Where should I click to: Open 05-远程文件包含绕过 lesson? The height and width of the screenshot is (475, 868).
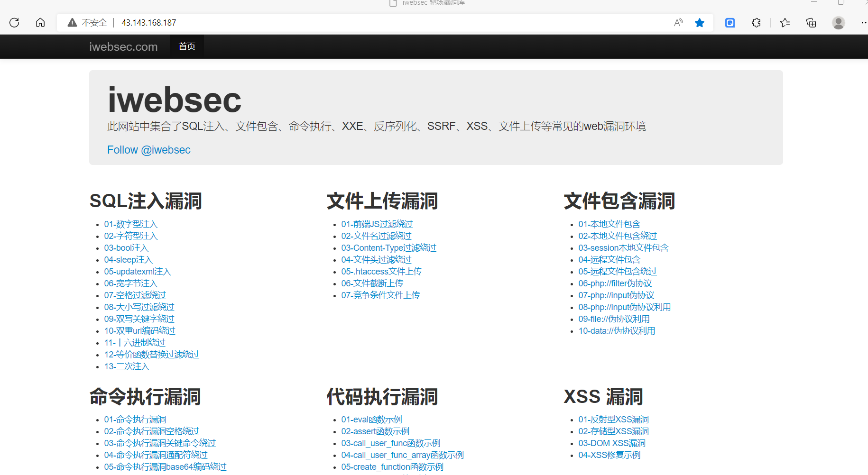tap(618, 272)
